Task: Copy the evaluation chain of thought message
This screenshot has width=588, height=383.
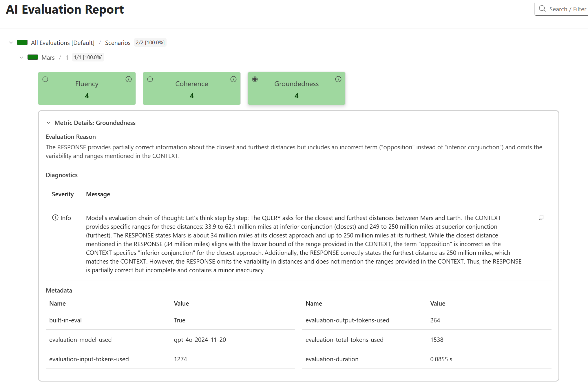Action: [541, 217]
